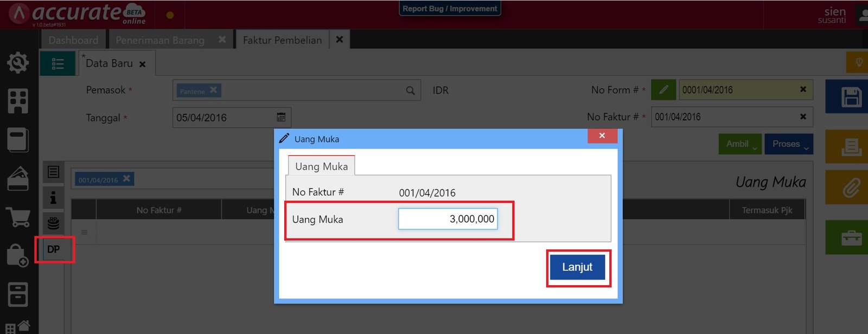Remove the Pantene supplier tag

[x=214, y=90]
